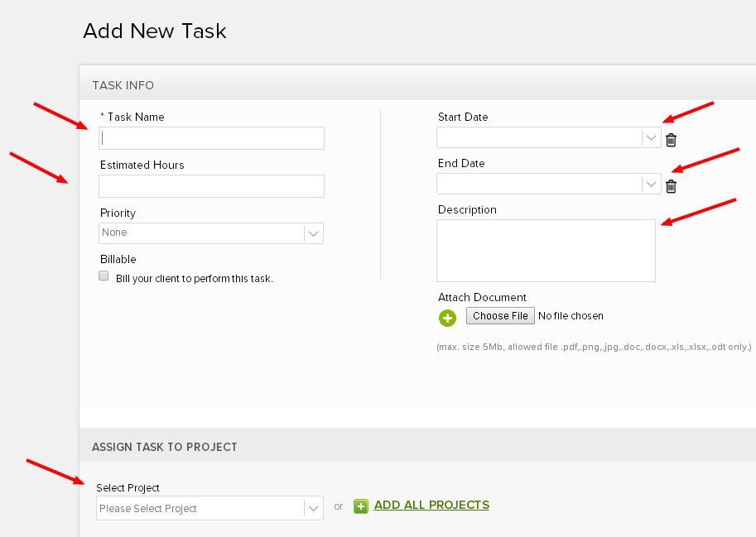Open the Priority dropdown showing None

[211, 233]
